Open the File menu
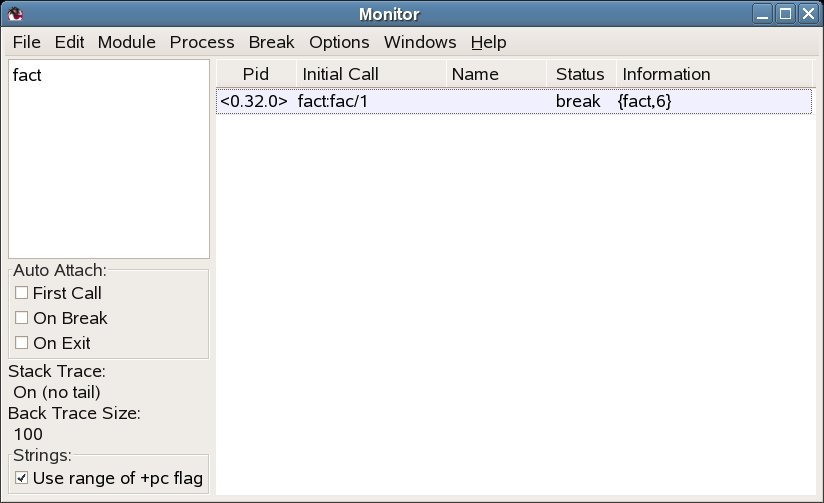Viewport: 824px width, 503px height. [27, 42]
